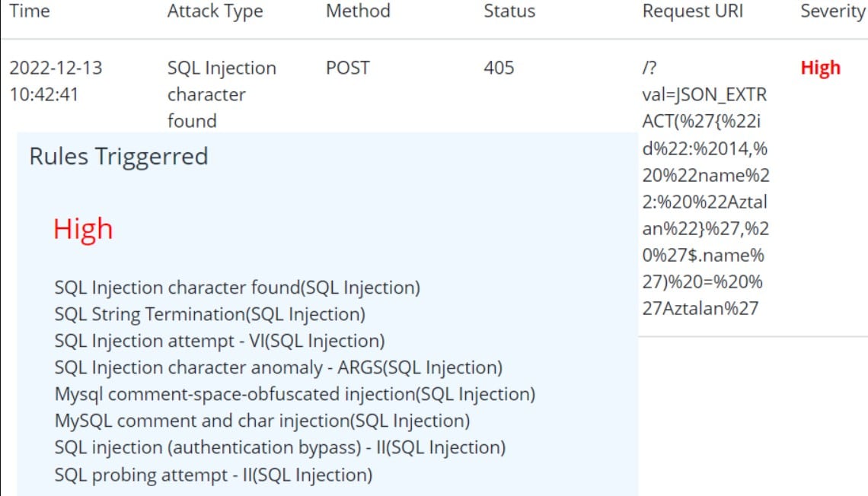Select the MySQL comment and char injection rule
The width and height of the screenshot is (868, 496).
pos(262,420)
